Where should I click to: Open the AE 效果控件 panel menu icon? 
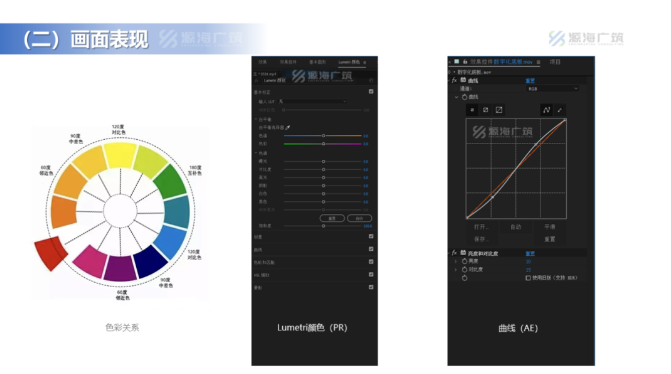538,62
